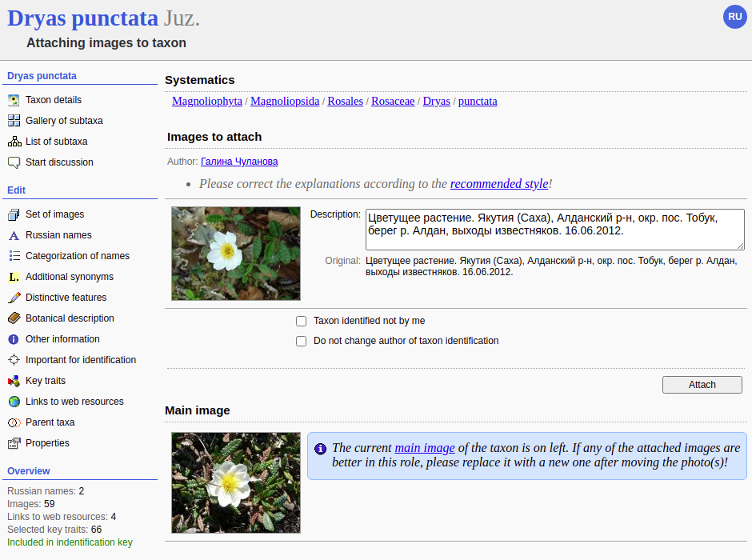Tick 'Taxon identified not by me' checkbox
This screenshot has height=560, width=752.
coord(301,322)
